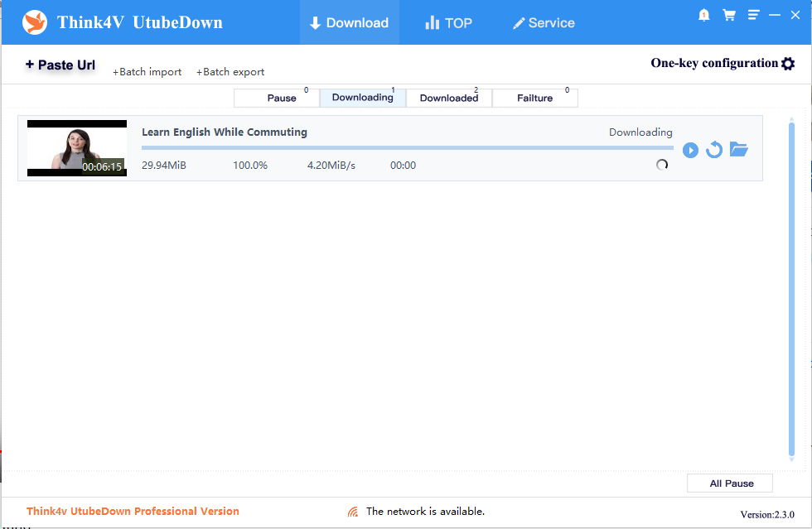Click the 00:00 remaining time value
Screen dimensions: 812x529
pyautogui.click(x=403, y=165)
